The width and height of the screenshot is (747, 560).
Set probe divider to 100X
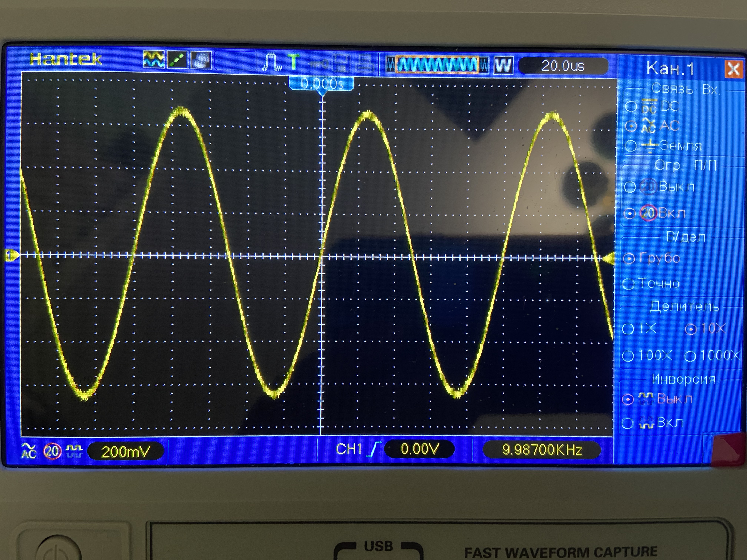[x=628, y=355]
